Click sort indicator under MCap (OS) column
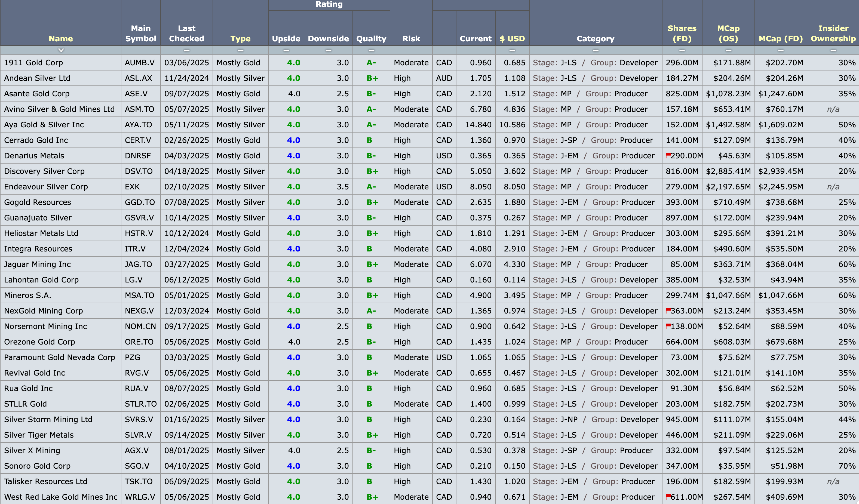 tap(728, 50)
